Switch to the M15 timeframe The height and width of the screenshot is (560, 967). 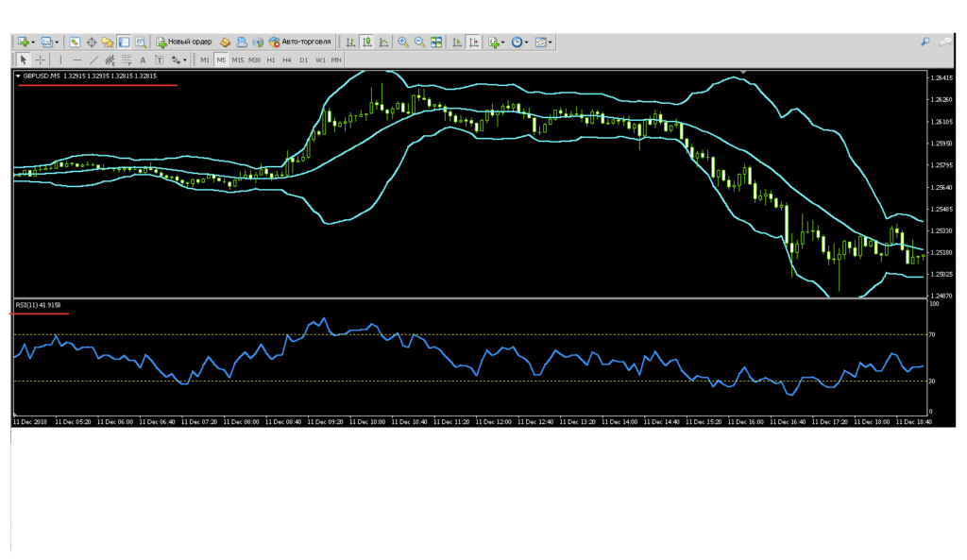(238, 59)
